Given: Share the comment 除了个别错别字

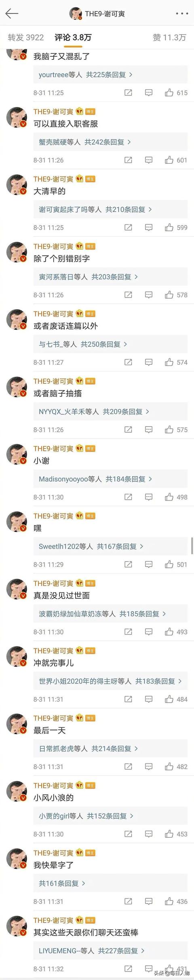Looking at the screenshot, I should pyautogui.click(x=128, y=295).
